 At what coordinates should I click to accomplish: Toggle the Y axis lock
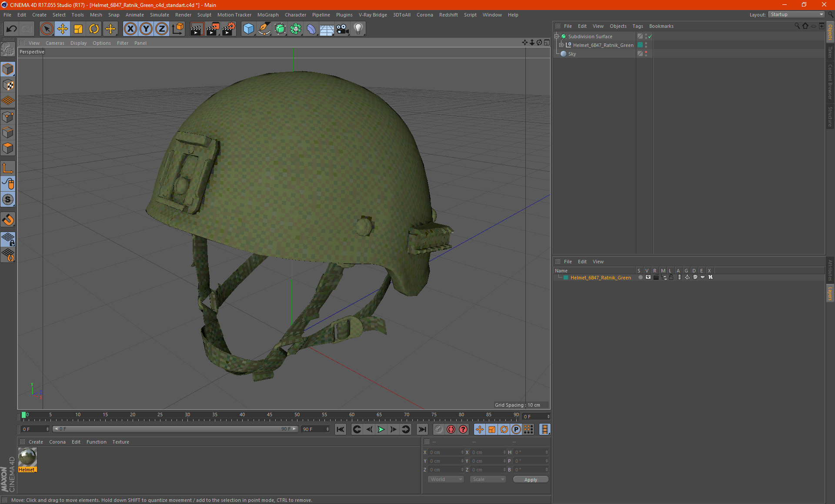pos(146,29)
